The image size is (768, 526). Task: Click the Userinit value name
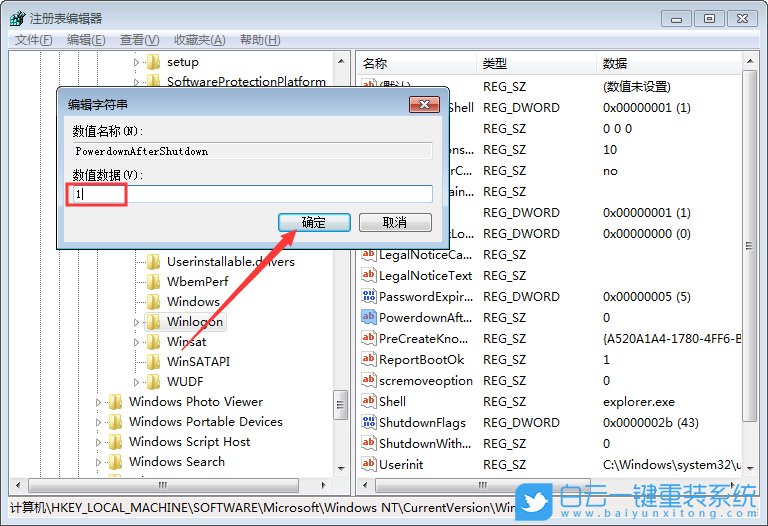(x=401, y=464)
